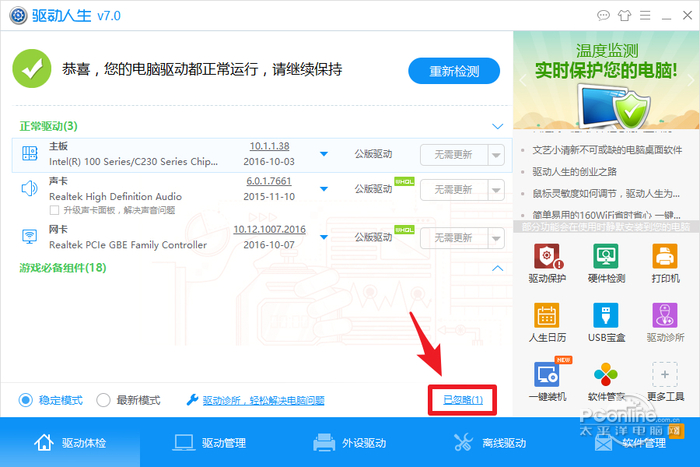This screenshot has width=700, height=467.
Task: Open 驱动保护 tool
Action: pyautogui.click(x=547, y=263)
